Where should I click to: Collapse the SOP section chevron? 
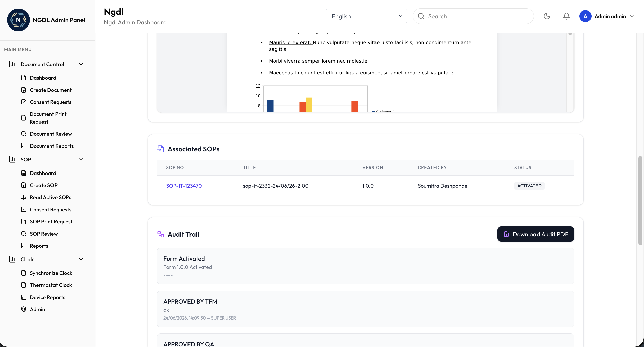[x=81, y=159]
